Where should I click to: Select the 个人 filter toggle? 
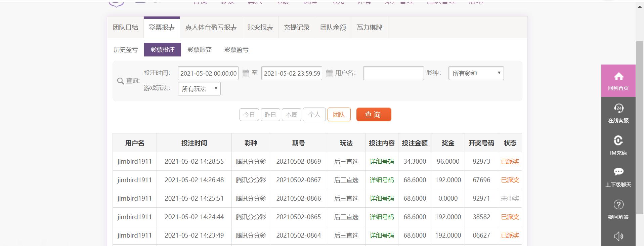pyautogui.click(x=314, y=115)
